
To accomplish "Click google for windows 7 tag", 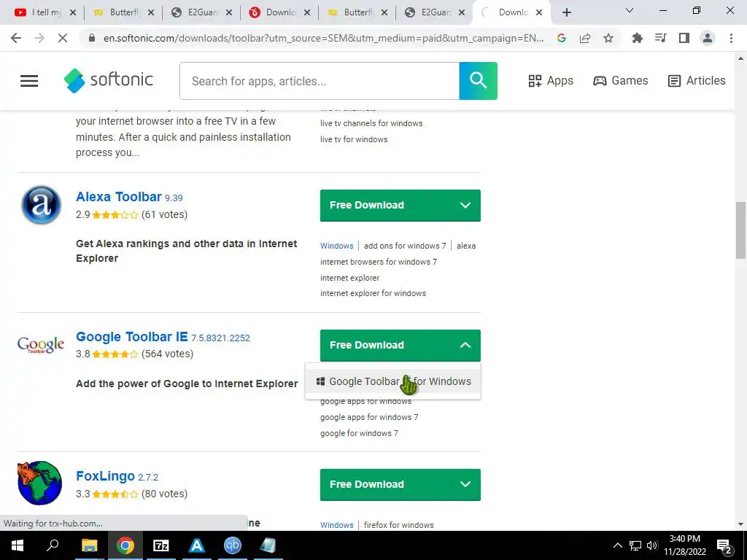I will tap(359, 433).
